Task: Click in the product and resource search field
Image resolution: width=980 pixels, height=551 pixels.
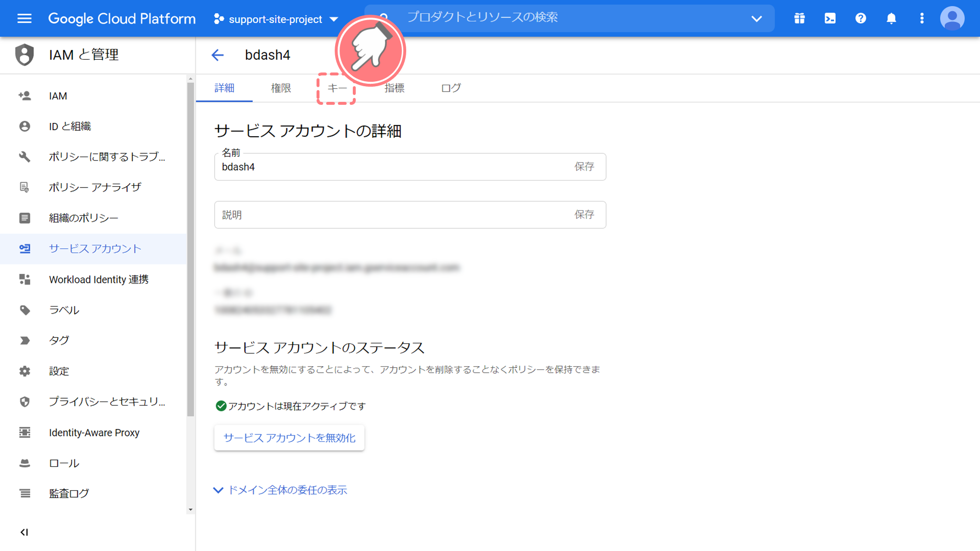Action: pyautogui.click(x=568, y=18)
